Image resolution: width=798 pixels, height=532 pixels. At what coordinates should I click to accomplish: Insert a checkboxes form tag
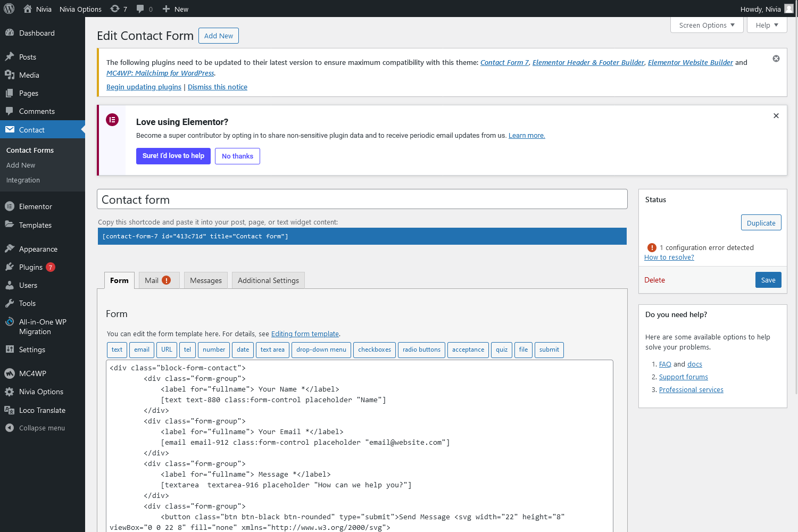point(374,350)
